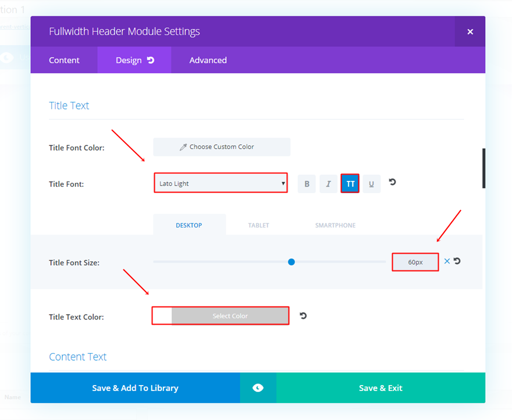Clear Title Font Size with X icon
Screen dimensions: 512x420
[x=447, y=261]
